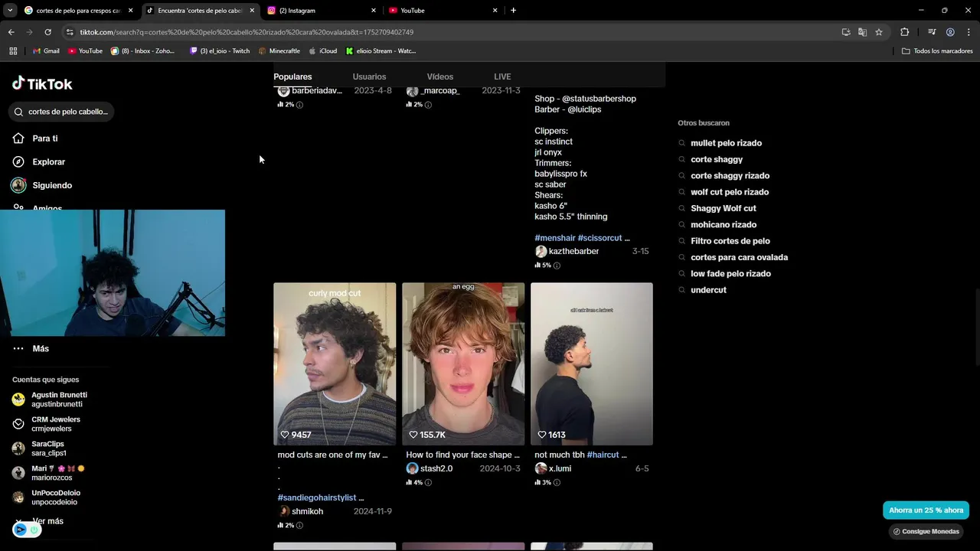Reload the page
The width and height of the screenshot is (980, 551).
47,32
